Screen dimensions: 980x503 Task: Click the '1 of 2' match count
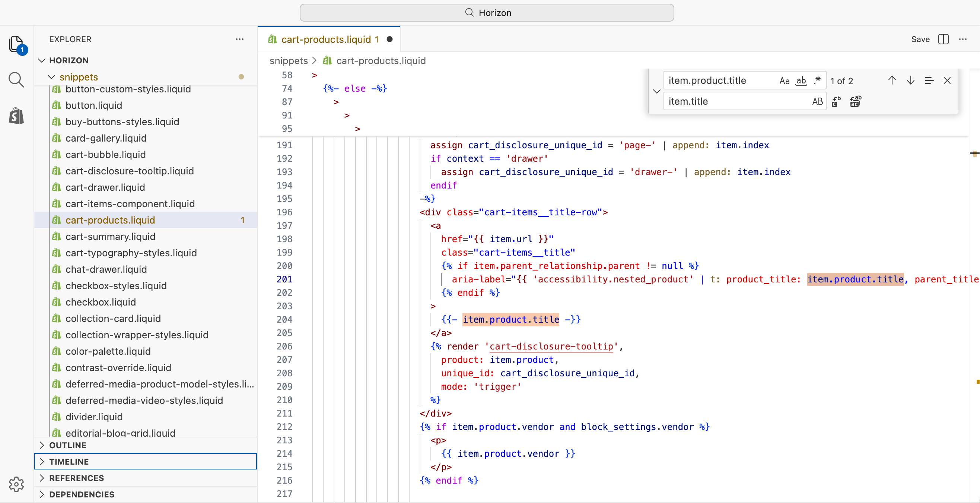click(x=841, y=81)
